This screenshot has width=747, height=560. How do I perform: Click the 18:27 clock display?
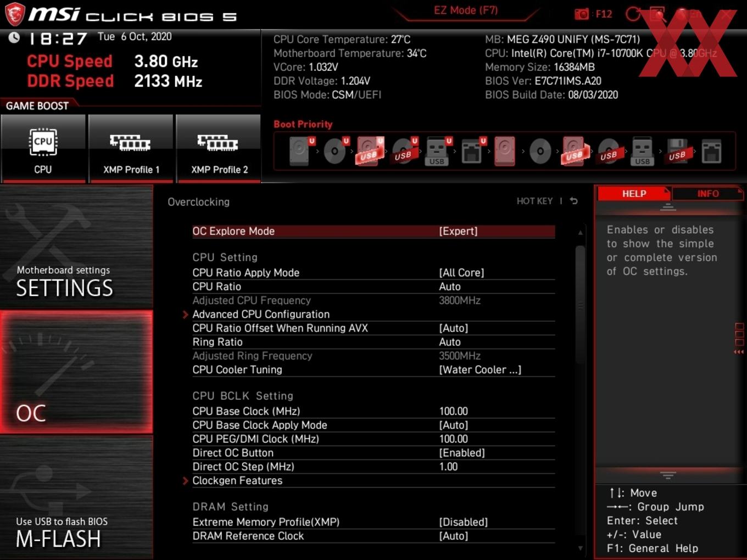[57, 39]
